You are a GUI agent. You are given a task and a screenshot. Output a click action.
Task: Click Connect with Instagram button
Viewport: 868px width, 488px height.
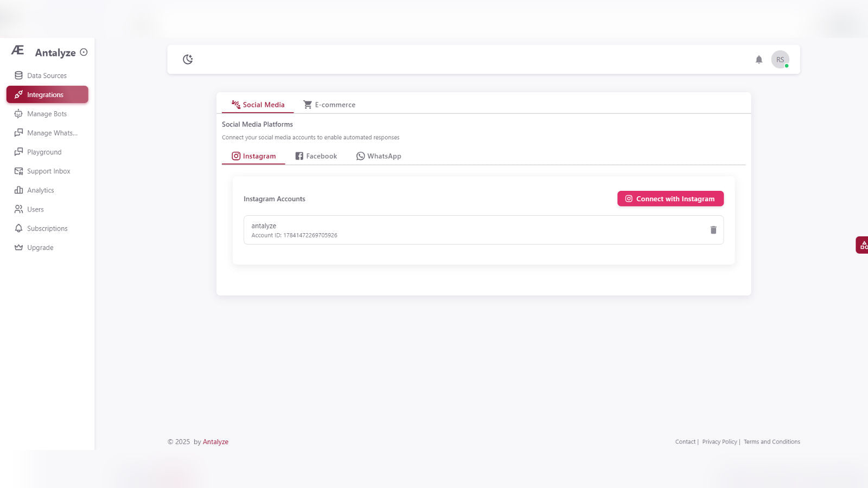(x=671, y=199)
